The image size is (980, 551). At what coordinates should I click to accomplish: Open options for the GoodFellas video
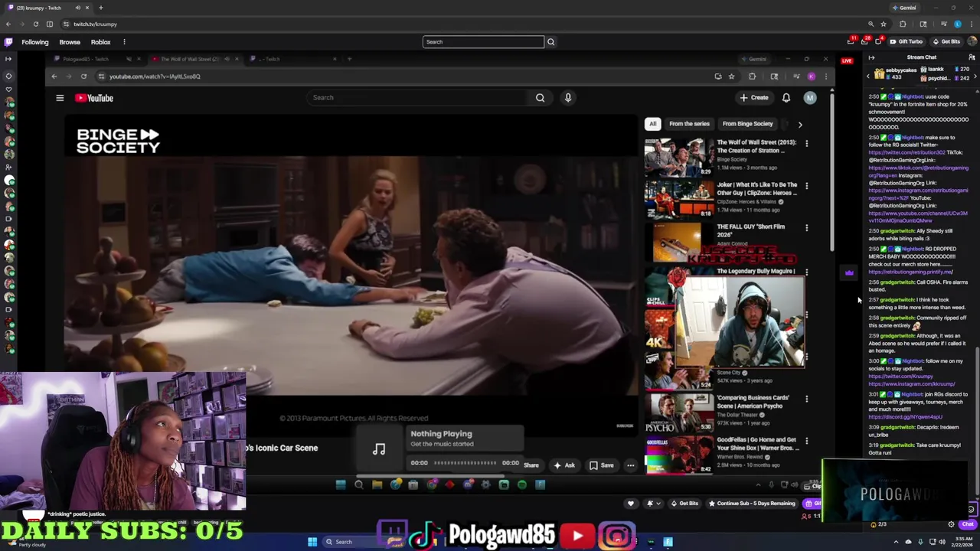click(x=806, y=441)
